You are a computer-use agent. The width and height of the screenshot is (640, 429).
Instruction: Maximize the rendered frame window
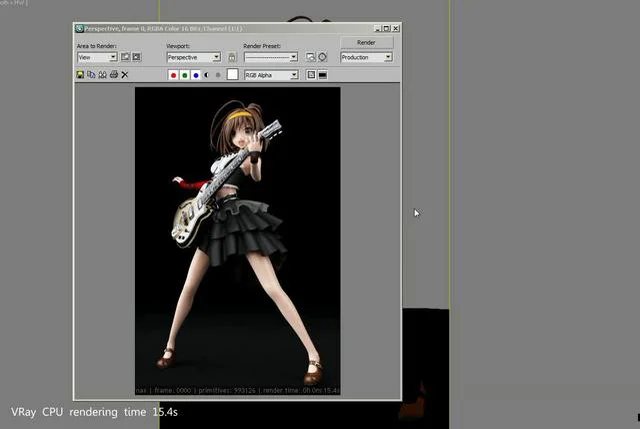click(387, 28)
